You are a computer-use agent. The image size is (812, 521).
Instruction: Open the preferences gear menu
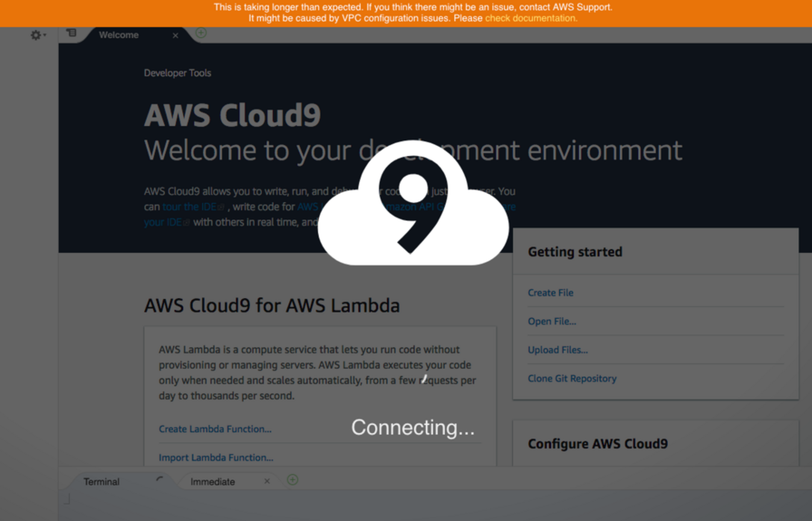tap(38, 35)
